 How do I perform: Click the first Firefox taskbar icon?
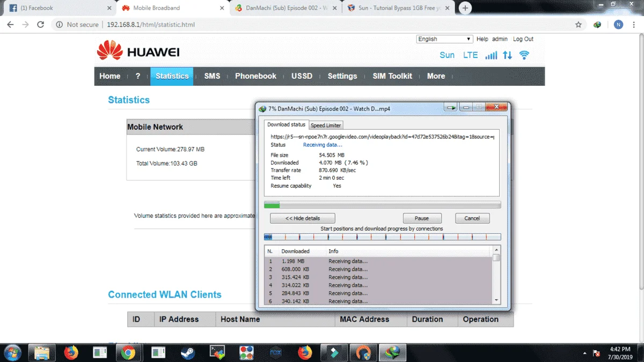click(x=71, y=352)
